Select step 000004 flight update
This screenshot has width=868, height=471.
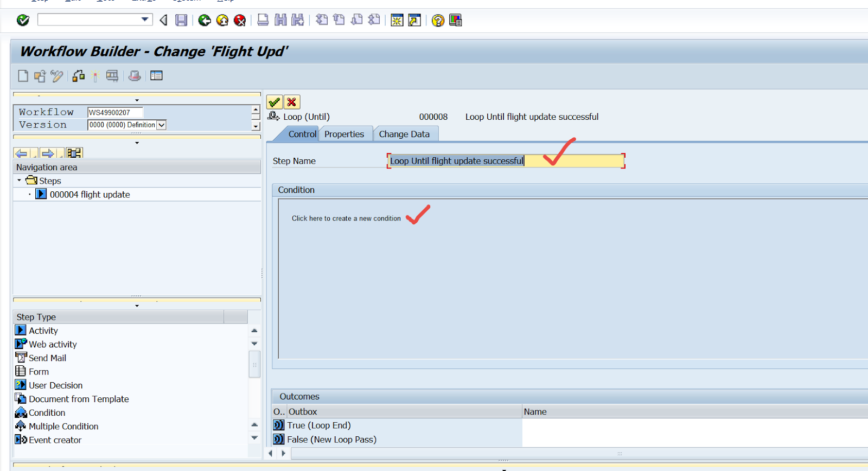pos(90,195)
